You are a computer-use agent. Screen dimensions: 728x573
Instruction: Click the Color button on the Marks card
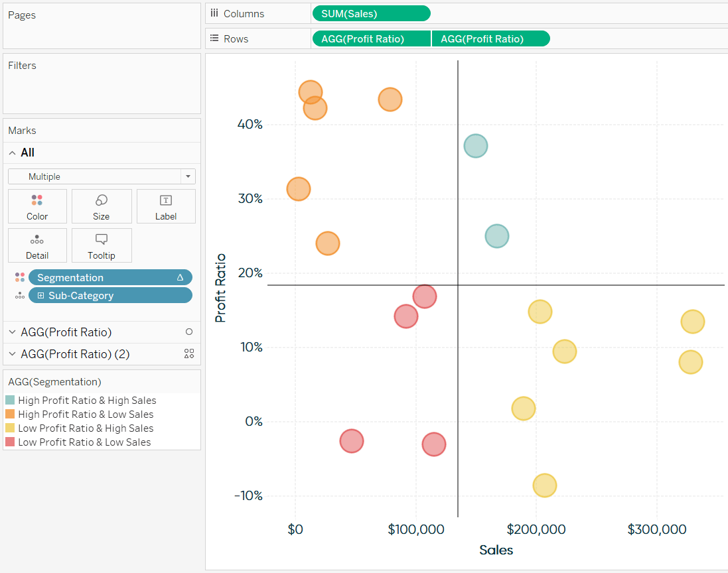pos(37,206)
